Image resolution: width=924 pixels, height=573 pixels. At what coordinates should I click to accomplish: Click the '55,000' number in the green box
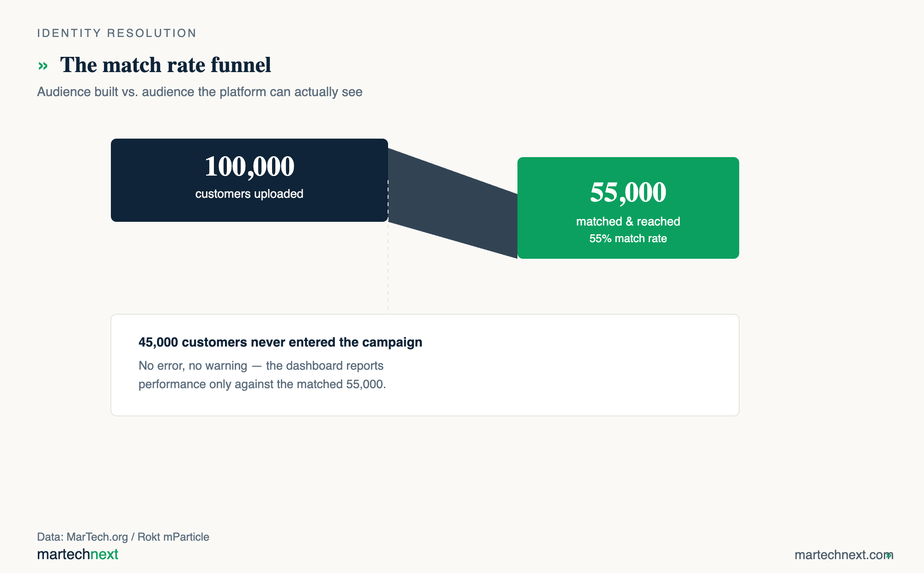(x=628, y=192)
